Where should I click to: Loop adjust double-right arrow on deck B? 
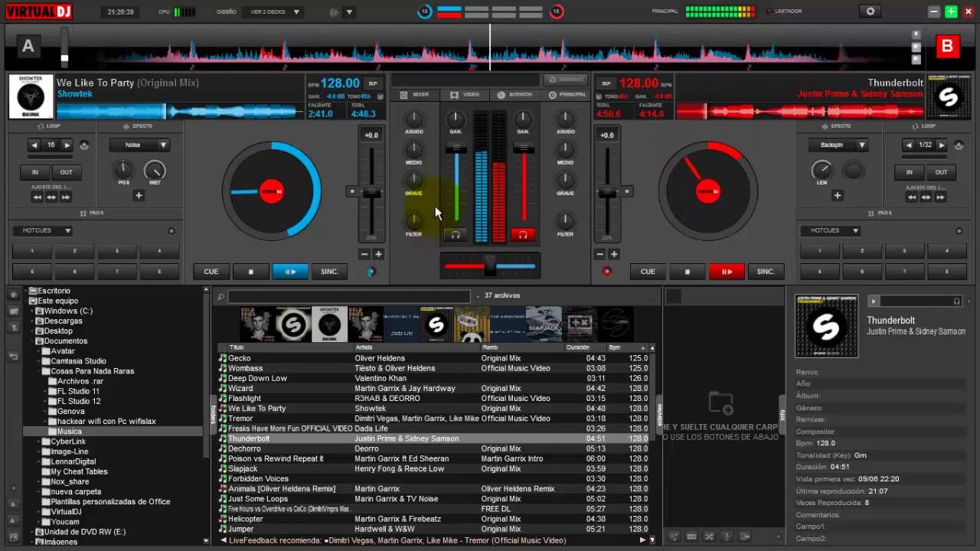(941, 197)
